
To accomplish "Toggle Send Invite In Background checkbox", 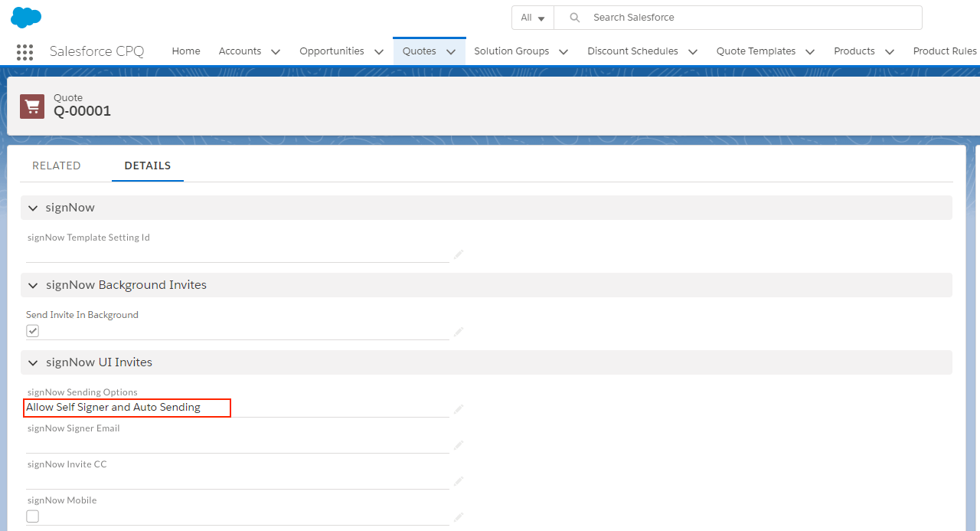I will (32, 331).
